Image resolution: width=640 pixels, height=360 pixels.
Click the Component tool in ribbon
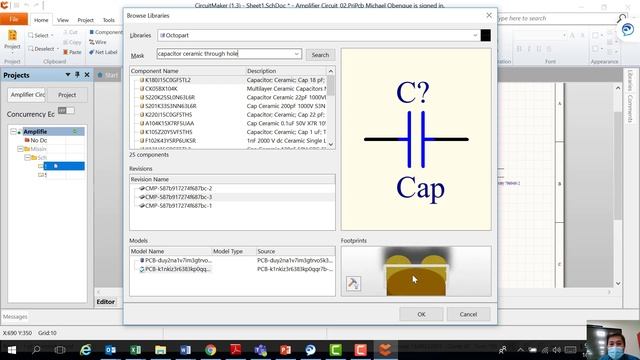(x=106, y=32)
